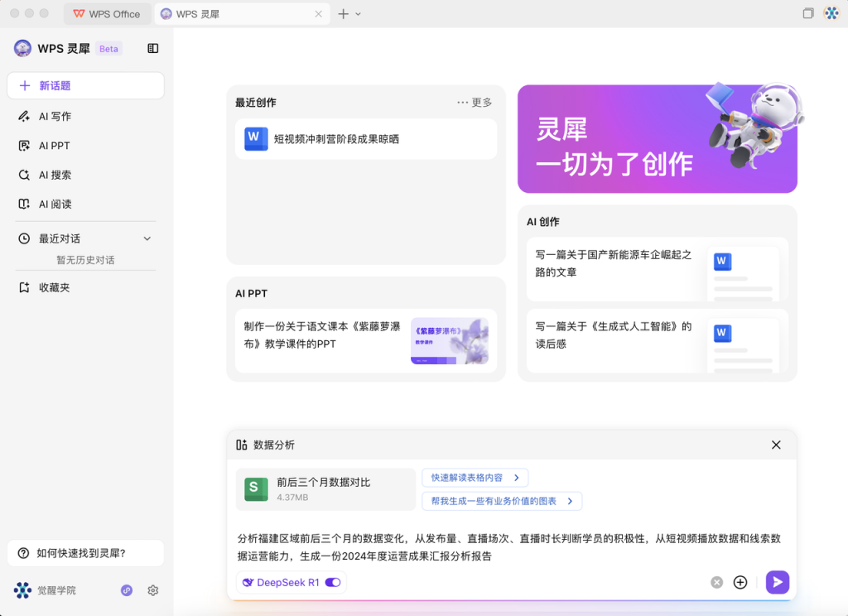Click the 觉醒学院 account icon
The image size is (848, 616).
click(22, 590)
